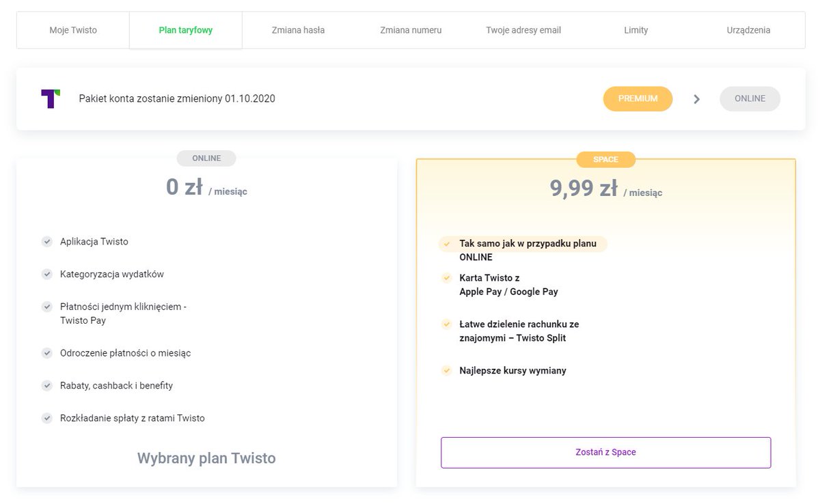
Task: Click the Zostań z Space button
Action: coord(605,452)
